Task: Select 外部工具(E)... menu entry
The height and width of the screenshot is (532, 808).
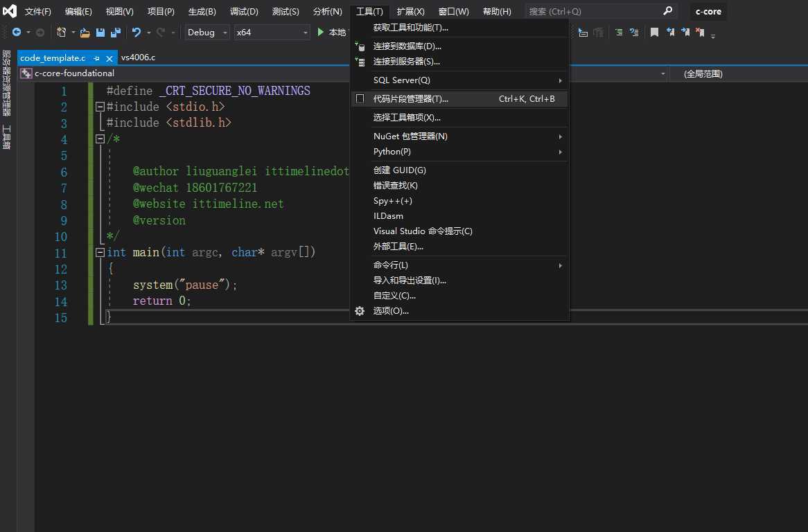Action: tap(459, 247)
